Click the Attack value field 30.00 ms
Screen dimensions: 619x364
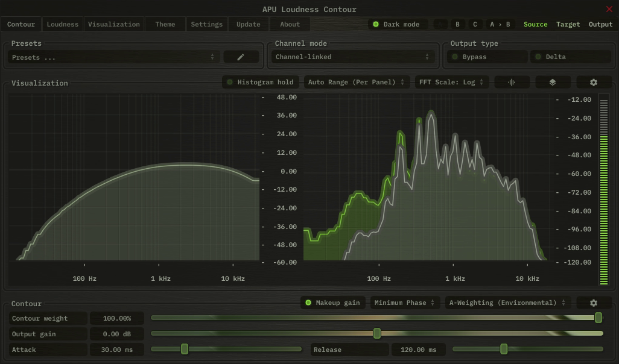[116, 350]
